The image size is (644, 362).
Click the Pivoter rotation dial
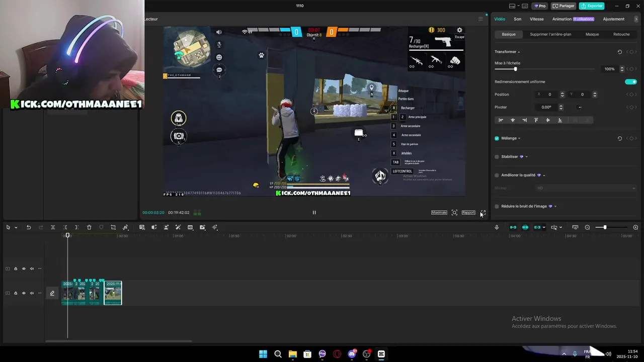(580, 107)
